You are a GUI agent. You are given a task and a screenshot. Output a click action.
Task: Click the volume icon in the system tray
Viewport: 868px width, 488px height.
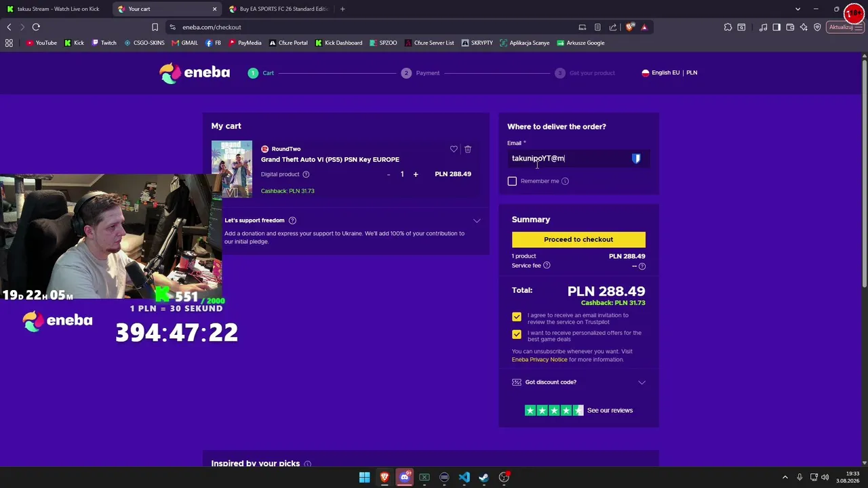(825, 477)
